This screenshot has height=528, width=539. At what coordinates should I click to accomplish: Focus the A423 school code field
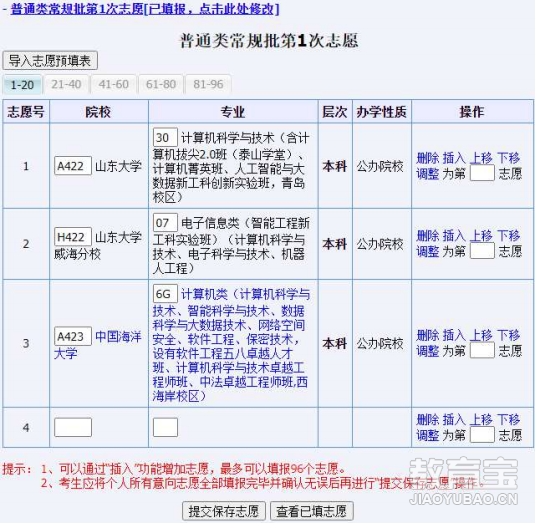click(73, 336)
